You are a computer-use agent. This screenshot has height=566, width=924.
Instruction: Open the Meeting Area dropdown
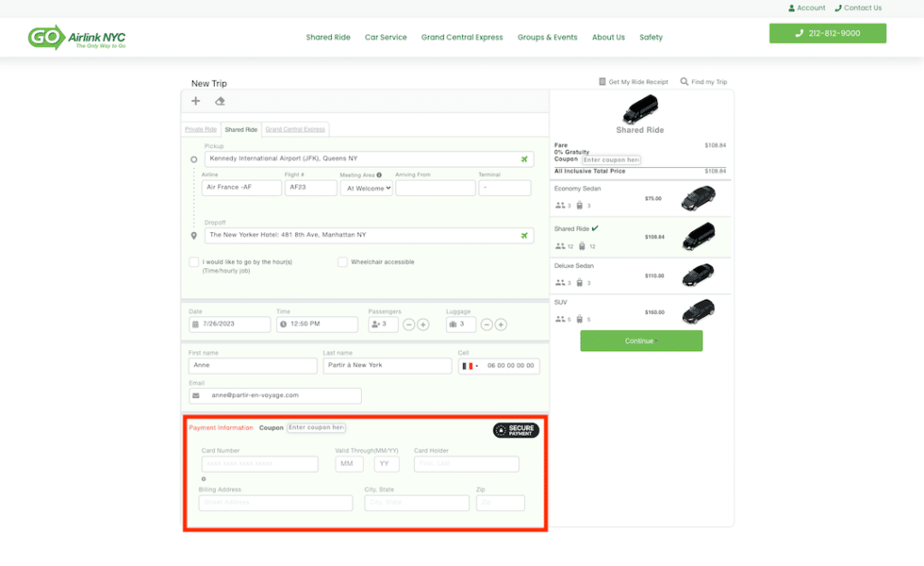[x=366, y=189]
